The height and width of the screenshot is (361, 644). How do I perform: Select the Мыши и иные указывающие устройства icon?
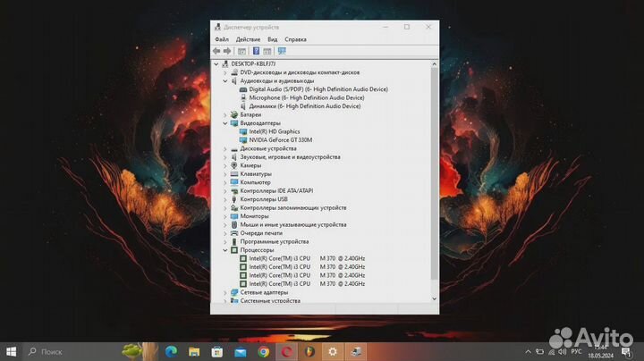coord(234,224)
